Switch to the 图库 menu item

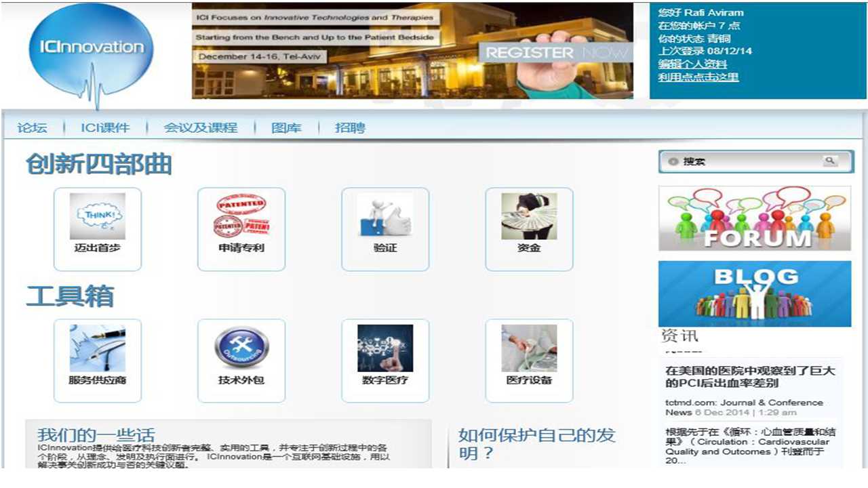click(x=286, y=127)
